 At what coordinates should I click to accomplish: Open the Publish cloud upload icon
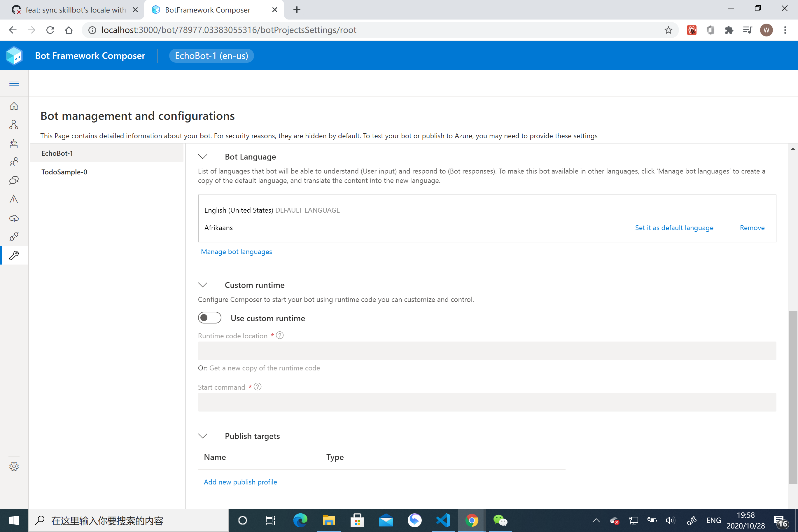[x=14, y=218]
